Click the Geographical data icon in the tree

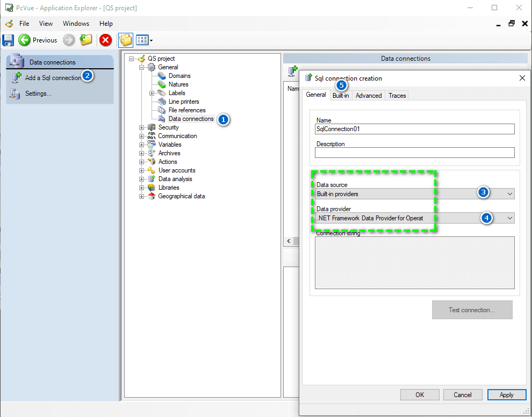[x=152, y=196]
